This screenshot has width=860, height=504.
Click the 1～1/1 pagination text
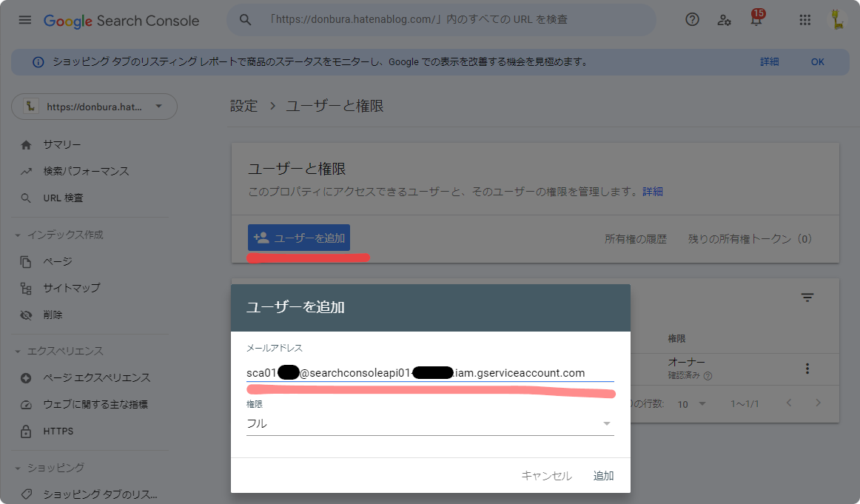click(745, 403)
